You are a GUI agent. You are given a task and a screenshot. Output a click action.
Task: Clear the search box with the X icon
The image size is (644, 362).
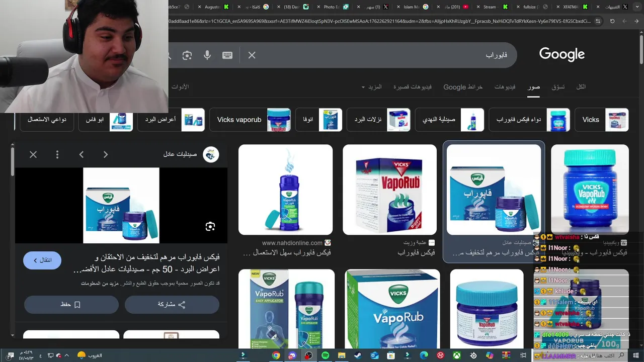click(252, 55)
